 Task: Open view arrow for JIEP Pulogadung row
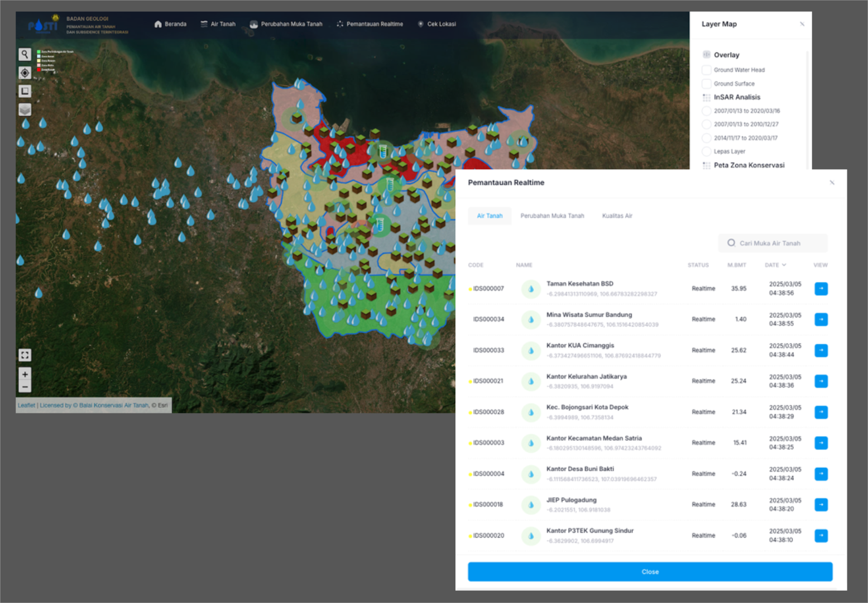pyautogui.click(x=821, y=505)
